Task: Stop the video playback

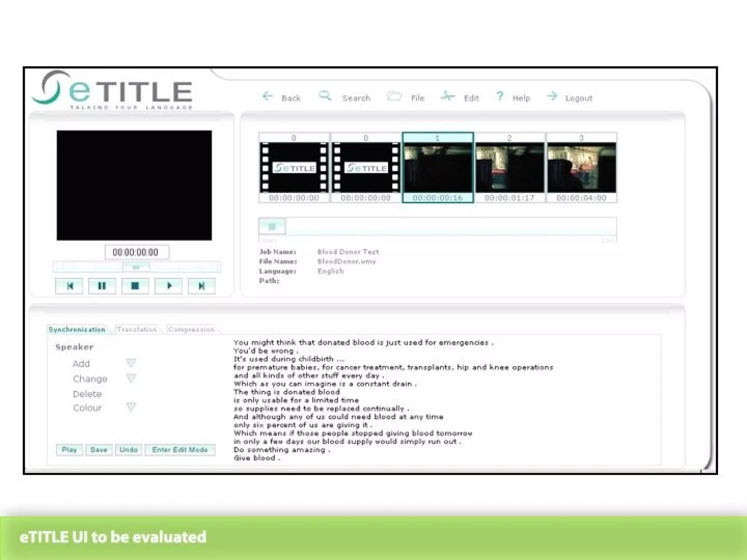Action: pos(135,286)
